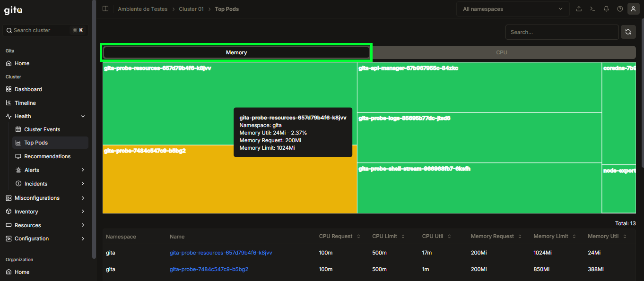The height and width of the screenshot is (281, 644).
Task: Expand the Incidents submenu chevron
Action: [x=83, y=184]
